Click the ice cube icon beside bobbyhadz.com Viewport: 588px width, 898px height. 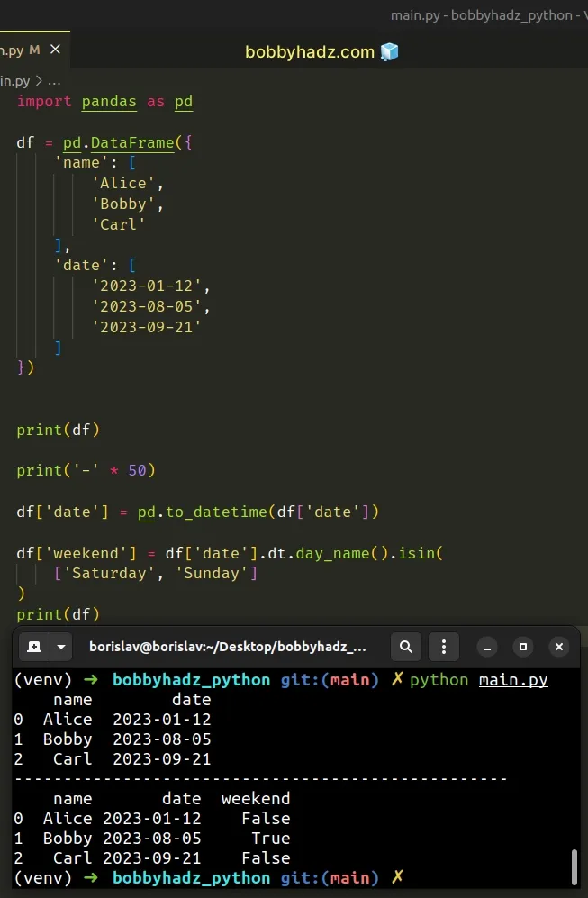coord(389,52)
